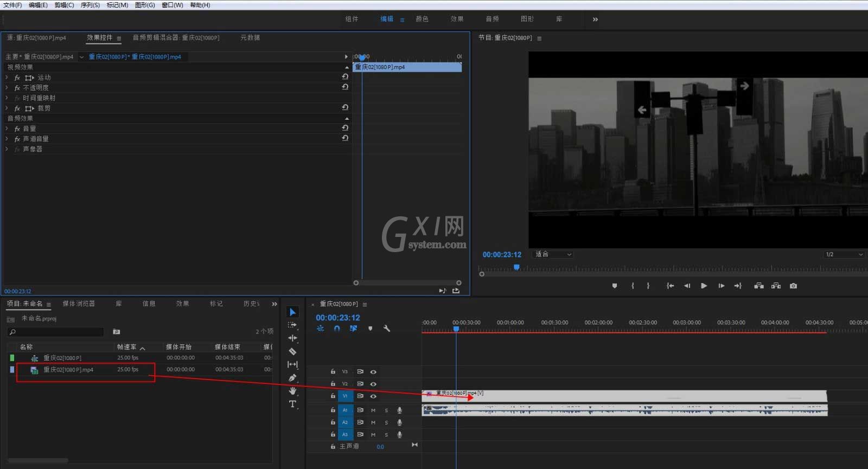
Task: Select the 重庆02[1080P].mp4 clip in project
Action: pyautogui.click(x=68, y=370)
